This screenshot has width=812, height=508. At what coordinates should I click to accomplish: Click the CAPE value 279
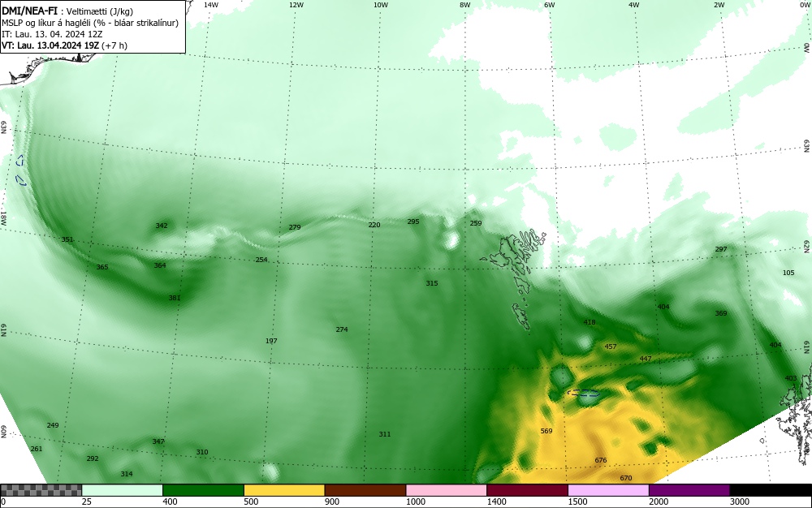(x=295, y=227)
